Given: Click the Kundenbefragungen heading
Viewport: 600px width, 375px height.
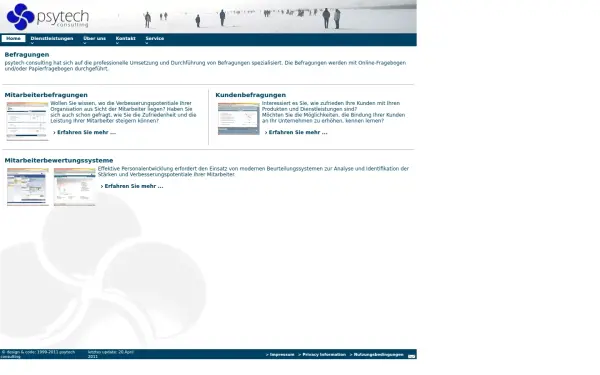Looking at the screenshot, I should click(251, 95).
